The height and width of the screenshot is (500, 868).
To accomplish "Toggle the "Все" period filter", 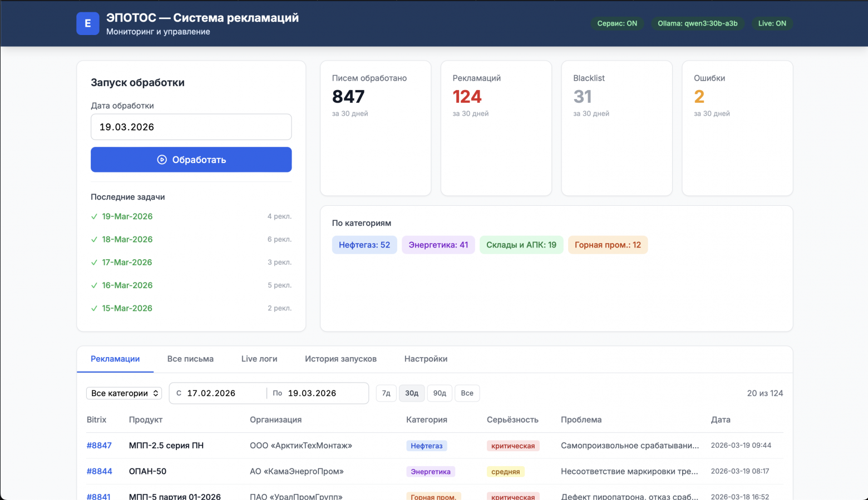I will (467, 393).
